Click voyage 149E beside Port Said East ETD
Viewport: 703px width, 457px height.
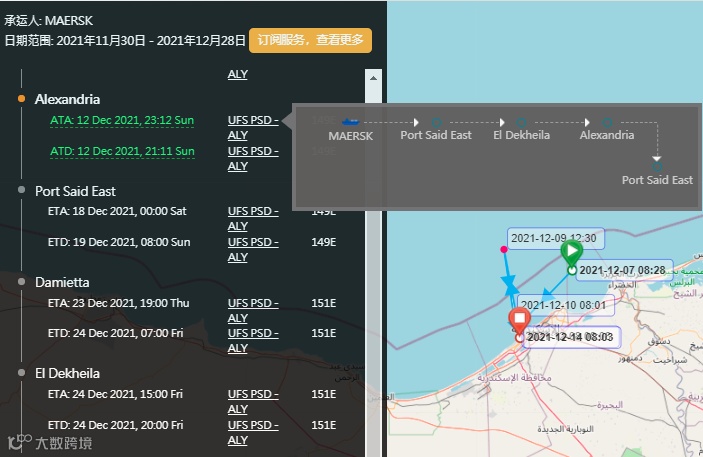point(324,242)
